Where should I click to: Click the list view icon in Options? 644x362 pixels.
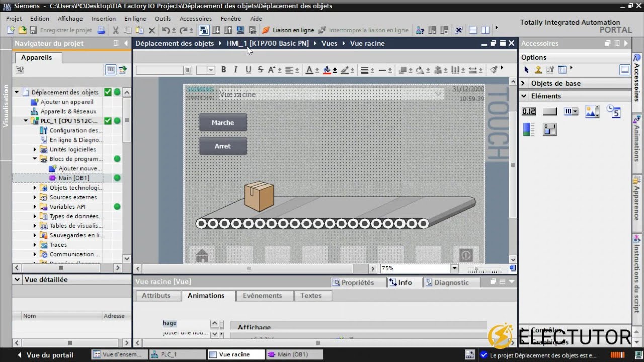pos(562,70)
